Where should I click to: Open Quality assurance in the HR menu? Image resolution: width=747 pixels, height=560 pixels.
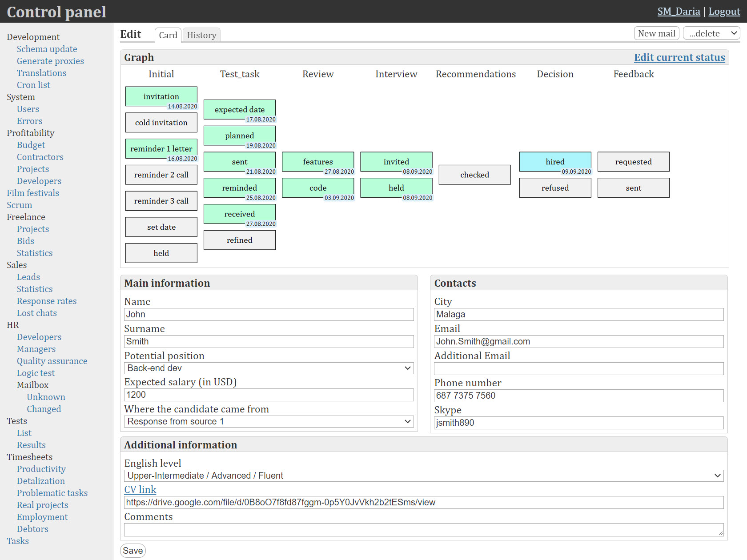pos(52,361)
